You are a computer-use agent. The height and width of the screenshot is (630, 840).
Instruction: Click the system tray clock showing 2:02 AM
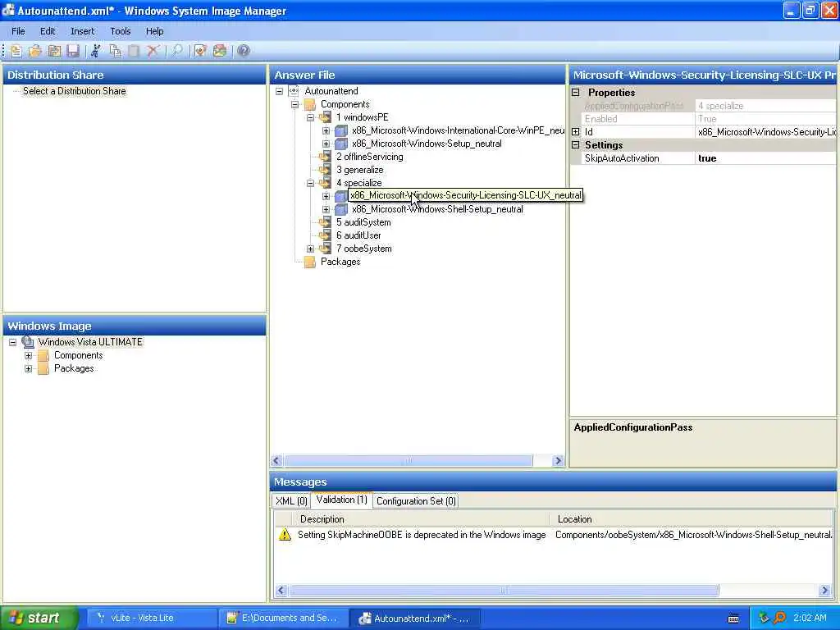tap(810, 619)
